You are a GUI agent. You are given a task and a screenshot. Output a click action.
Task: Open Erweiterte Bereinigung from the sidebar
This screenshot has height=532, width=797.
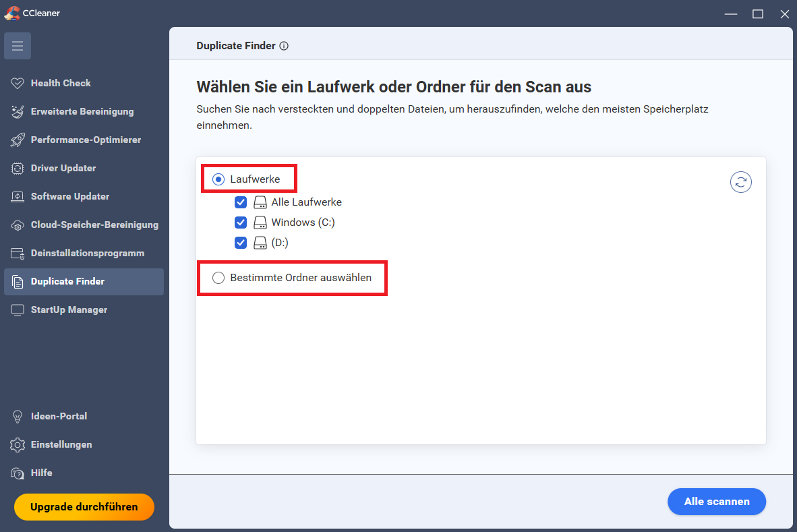(82, 111)
